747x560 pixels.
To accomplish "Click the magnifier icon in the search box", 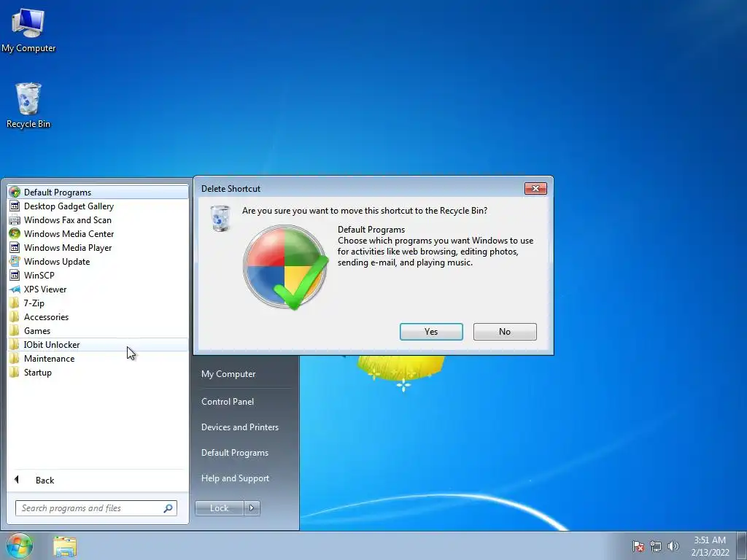I will (168, 508).
